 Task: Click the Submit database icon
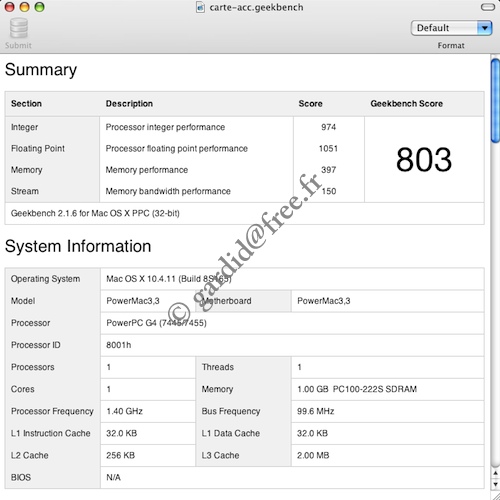(19, 28)
